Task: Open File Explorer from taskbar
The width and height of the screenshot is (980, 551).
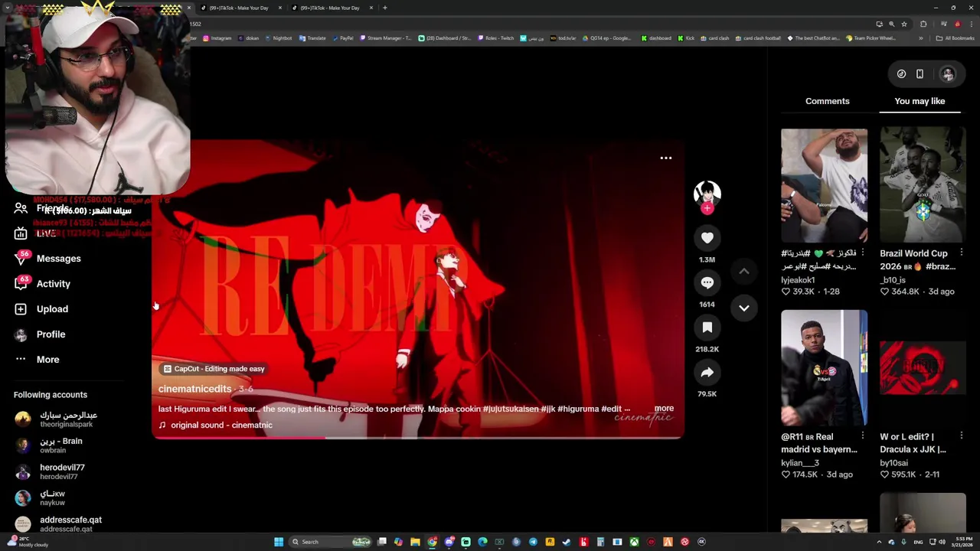Action: pos(415,542)
